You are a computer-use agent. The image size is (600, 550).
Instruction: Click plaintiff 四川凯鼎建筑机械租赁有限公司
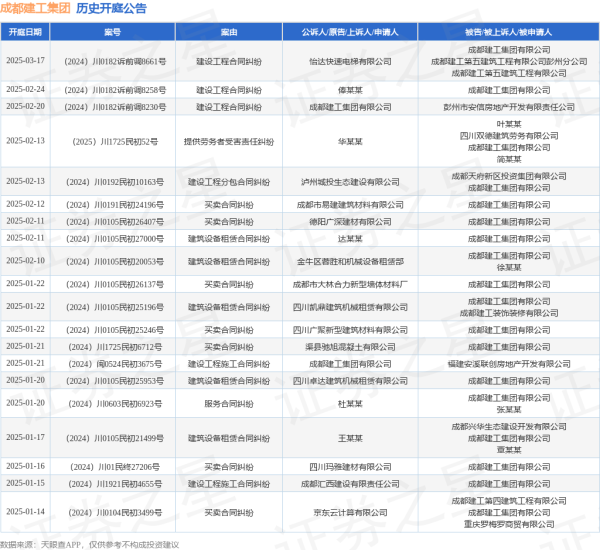350,307
